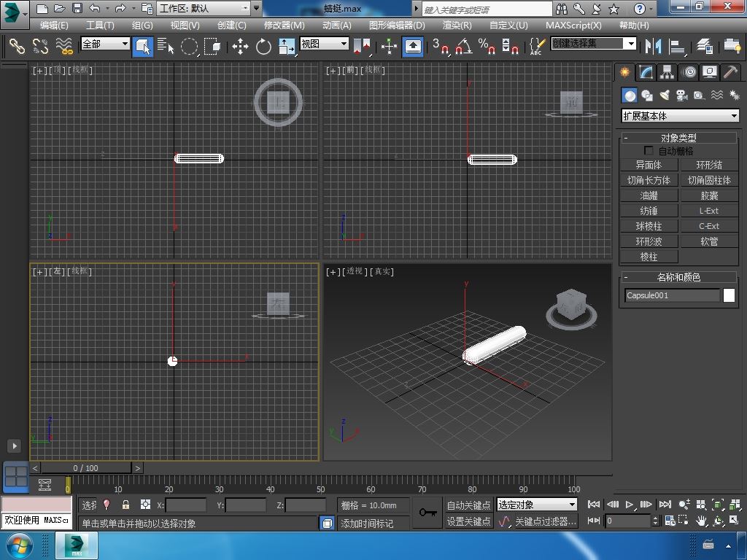This screenshot has height=560, width=747.
Task: Activate the Rotate tool in the toolbar
Action: tap(263, 47)
